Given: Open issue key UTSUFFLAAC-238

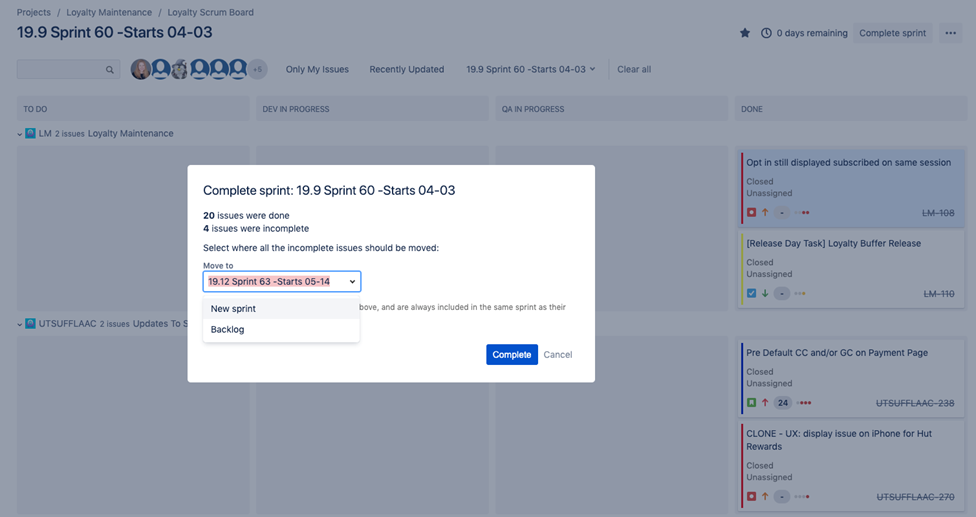Looking at the screenshot, I should (x=915, y=403).
